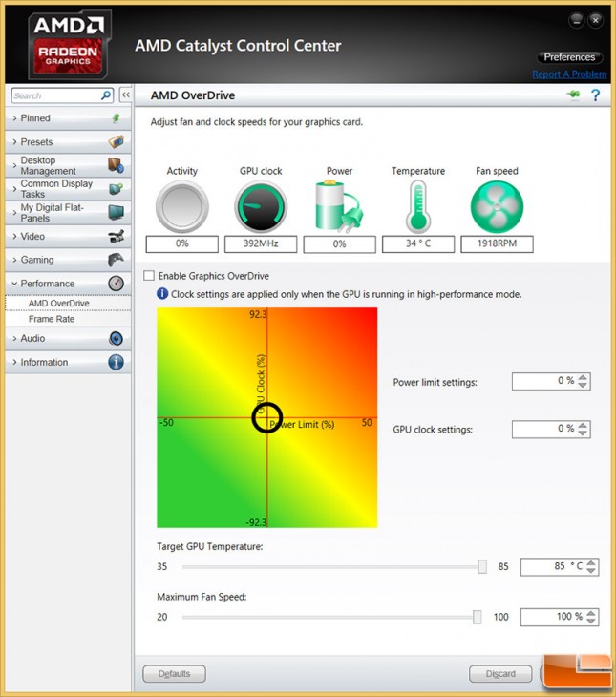Click the My Digital Flat-Panels monitor icon
Screen dimensions: 616x697
[117, 213]
